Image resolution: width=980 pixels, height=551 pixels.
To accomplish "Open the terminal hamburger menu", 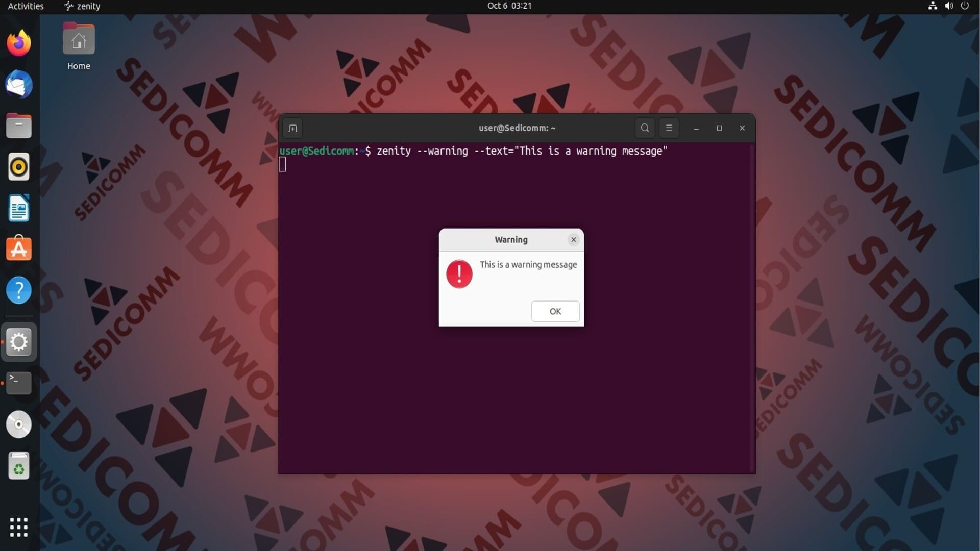I will (x=669, y=128).
